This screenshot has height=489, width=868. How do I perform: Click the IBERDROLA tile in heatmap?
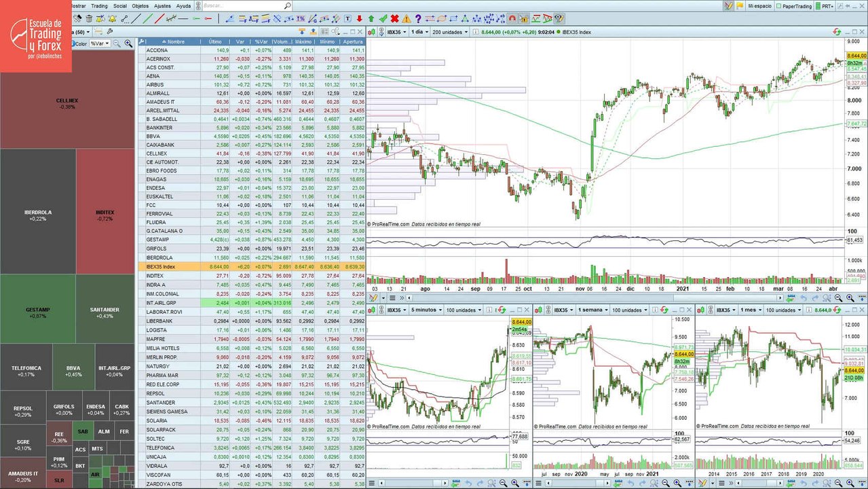pyautogui.click(x=38, y=212)
